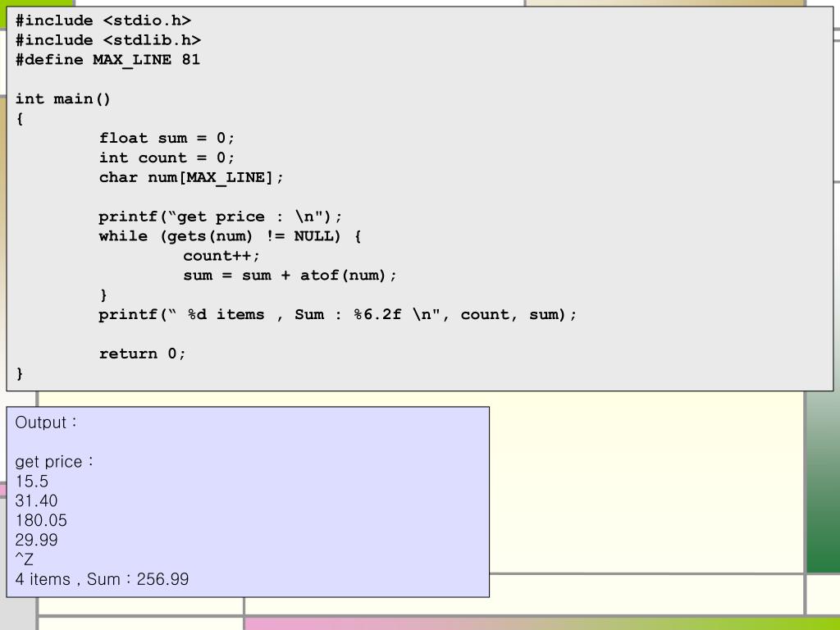Click the 'Output :' label
The image size is (840, 630).
tap(46, 422)
